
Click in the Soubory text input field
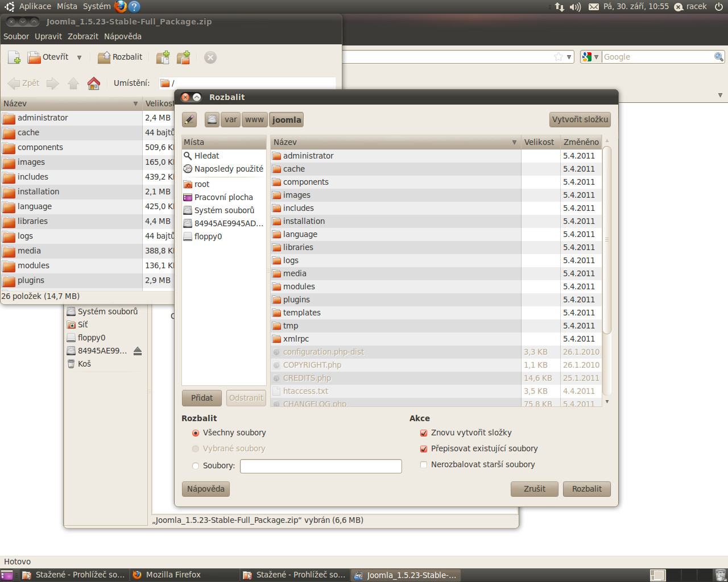tap(321, 466)
